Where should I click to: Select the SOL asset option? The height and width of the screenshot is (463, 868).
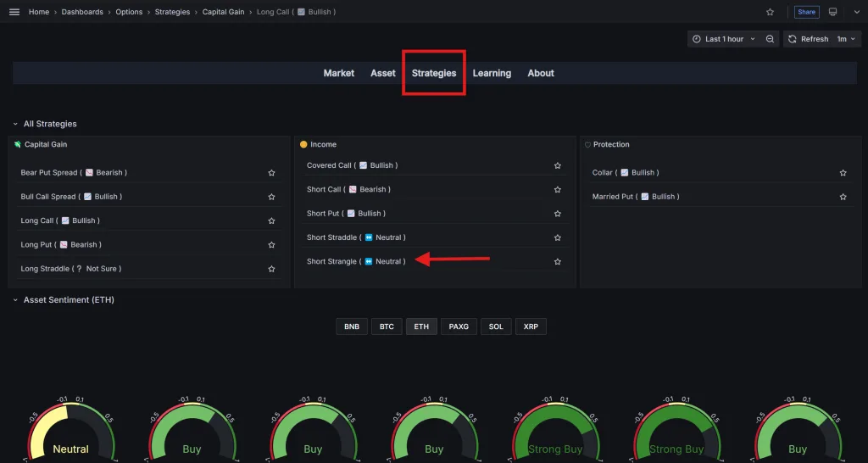[x=496, y=326]
